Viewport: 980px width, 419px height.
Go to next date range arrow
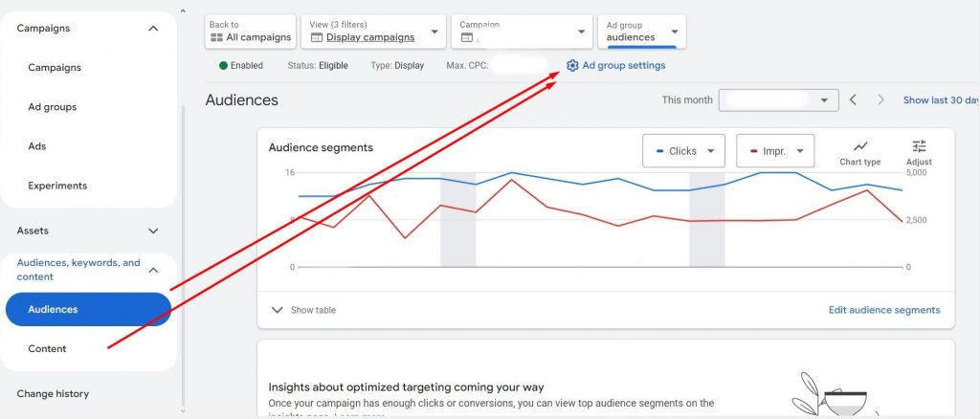click(880, 99)
